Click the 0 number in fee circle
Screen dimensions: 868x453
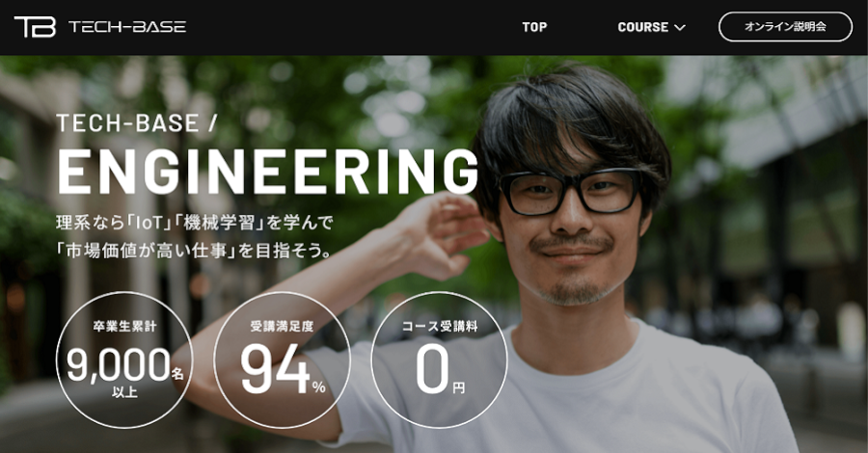click(x=432, y=368)
